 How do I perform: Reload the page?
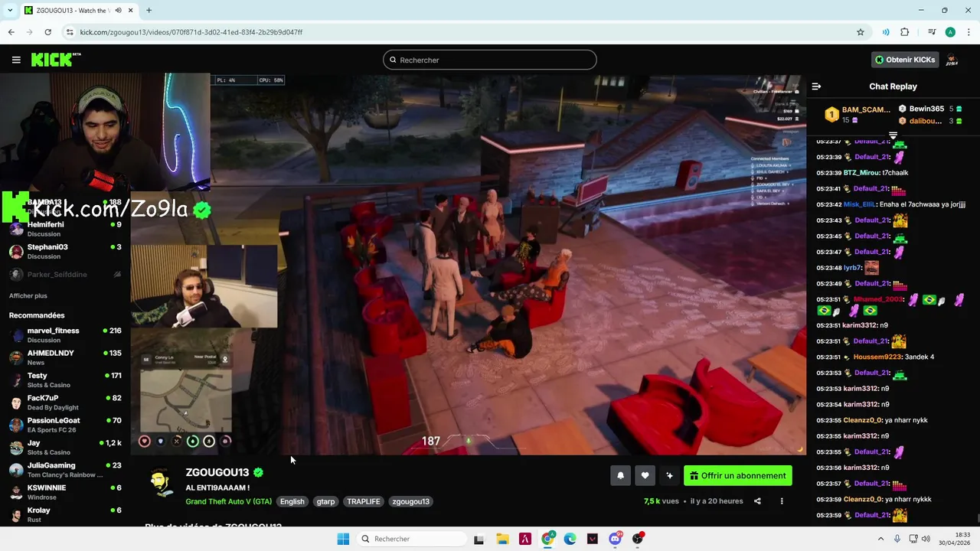47,32
